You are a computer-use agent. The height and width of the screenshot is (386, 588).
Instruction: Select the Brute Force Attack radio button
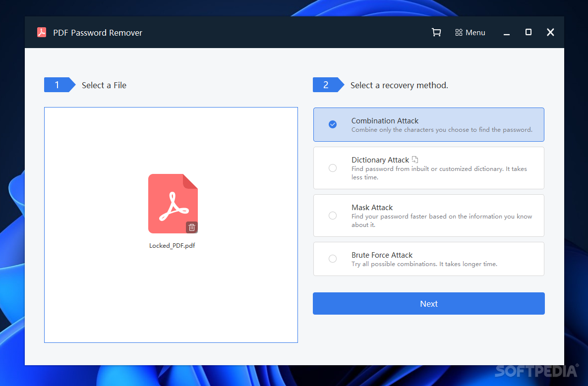333,259
